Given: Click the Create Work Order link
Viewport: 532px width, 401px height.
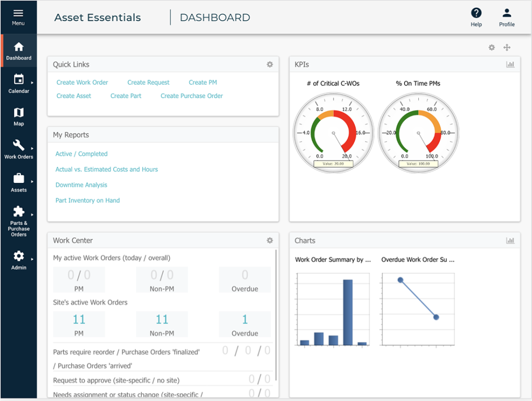Looking at the screenshot, I should pos(82,83).
